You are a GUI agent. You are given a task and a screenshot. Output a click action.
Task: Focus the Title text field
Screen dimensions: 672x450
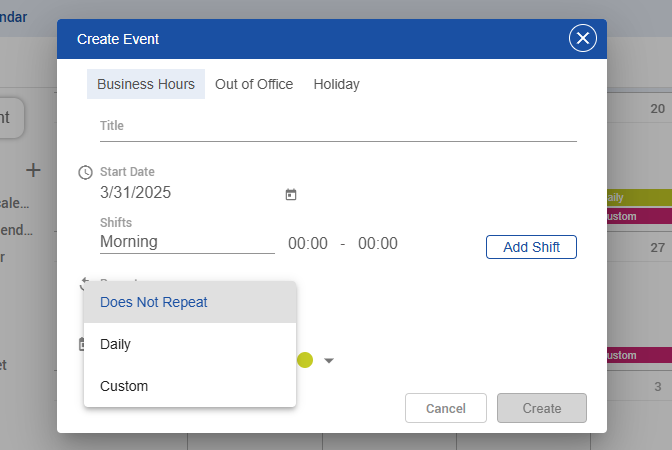[338, 126]
